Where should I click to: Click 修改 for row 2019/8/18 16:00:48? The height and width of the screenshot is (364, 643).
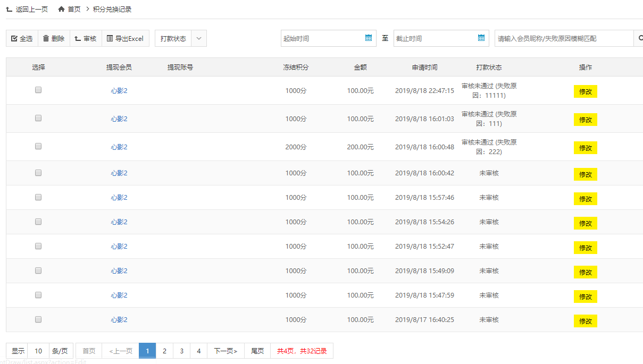coord(586,148)
